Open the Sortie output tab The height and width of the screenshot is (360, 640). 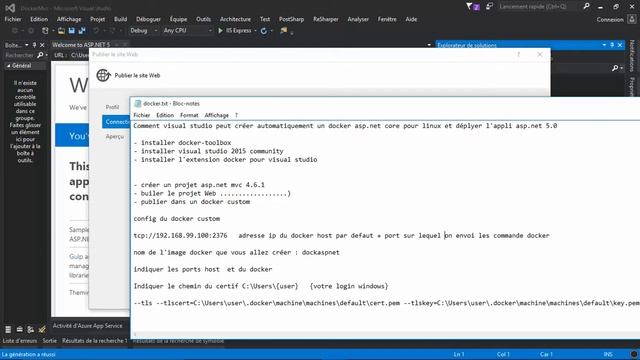49,340
